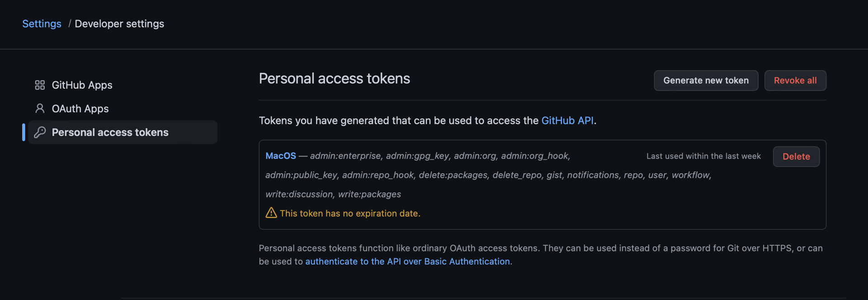Click the red Revoke all button
868x300 pixels.
pyautogui.click(x=795, y=81)
